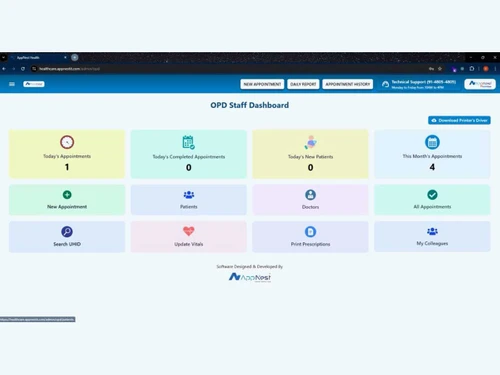Click the Search UHID magnifier icon
The height and width of the screenshot is (375, 500).
[x=67, y=232]
